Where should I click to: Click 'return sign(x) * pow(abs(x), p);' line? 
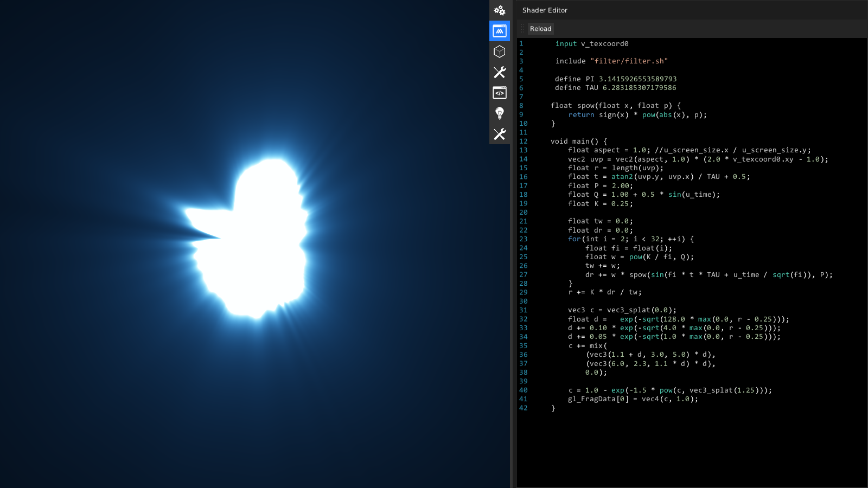(x=637, y=115)
